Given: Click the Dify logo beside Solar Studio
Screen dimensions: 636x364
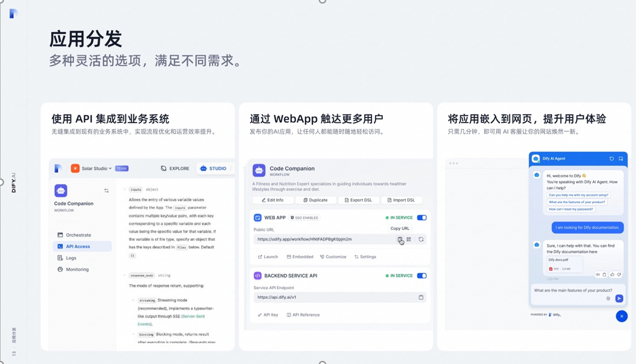Looking at the screenshot, I should [58, 168].
